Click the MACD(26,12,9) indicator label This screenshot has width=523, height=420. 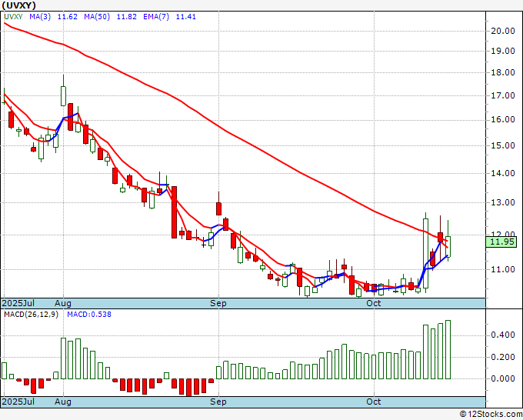click(31, 315)
